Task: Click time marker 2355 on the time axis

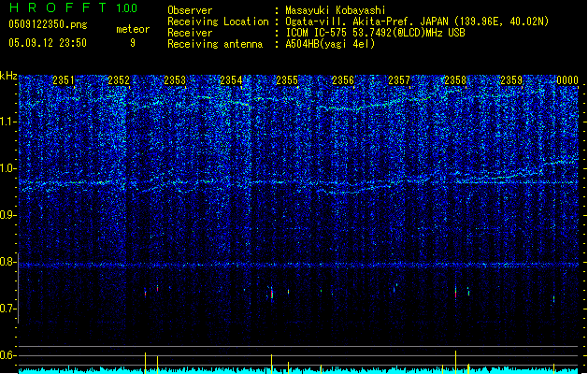Action: 287,80
